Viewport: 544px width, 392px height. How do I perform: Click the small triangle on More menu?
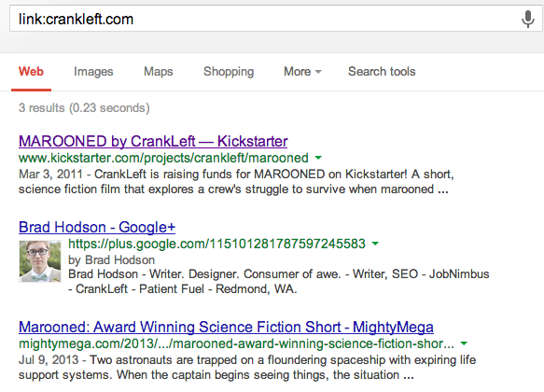[x=318, y=72]
